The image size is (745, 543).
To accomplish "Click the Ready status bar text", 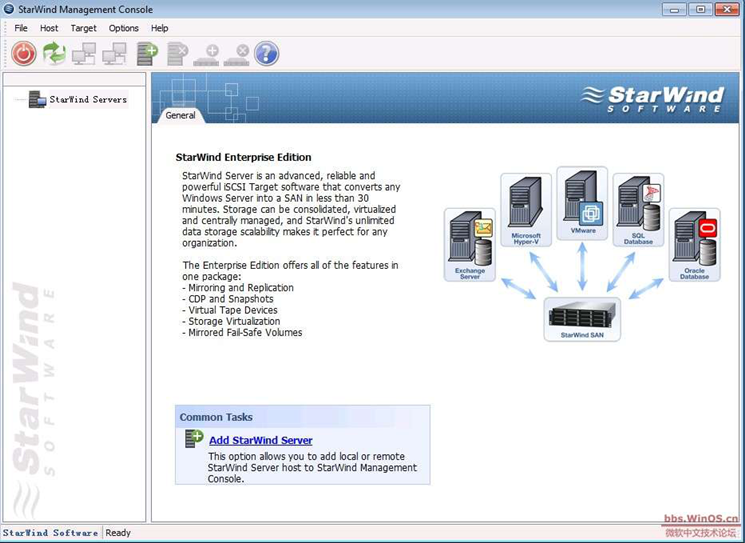I will [118, 533].
